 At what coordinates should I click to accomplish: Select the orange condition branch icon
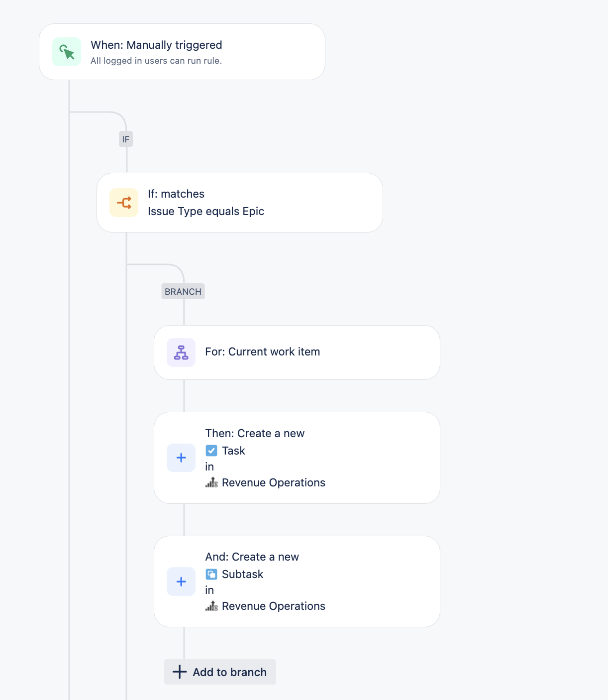pyautogui.click(x=123, y=202)
